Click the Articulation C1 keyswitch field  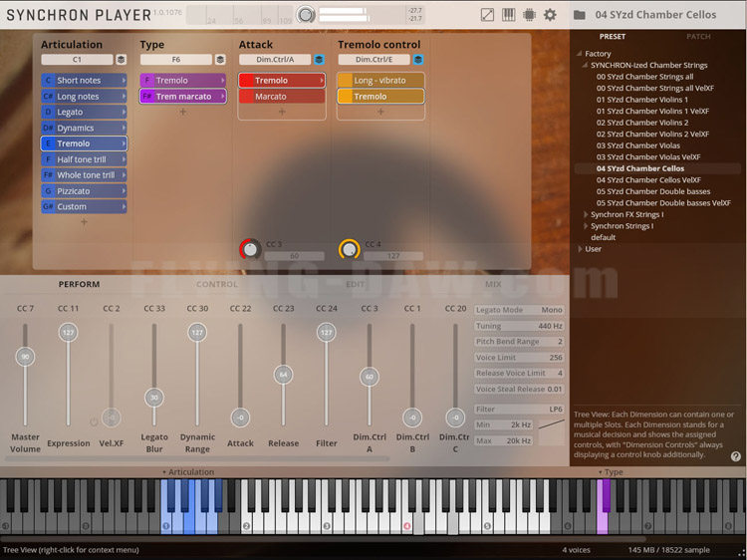pos(77,60)
